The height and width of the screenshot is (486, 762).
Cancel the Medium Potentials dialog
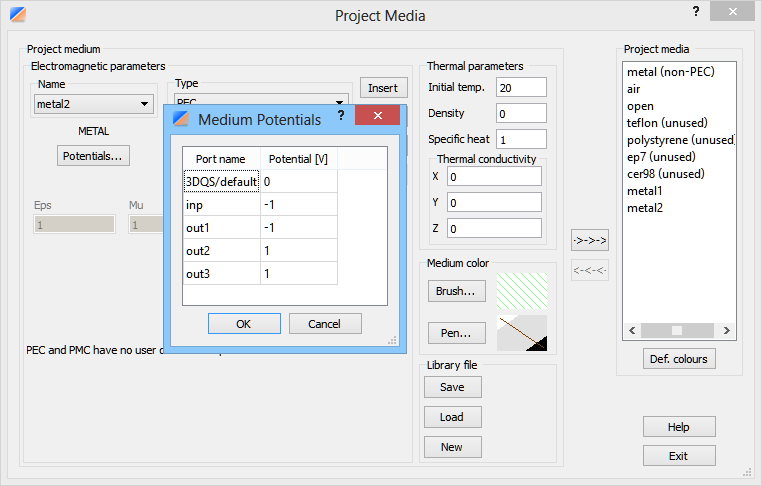325,324
